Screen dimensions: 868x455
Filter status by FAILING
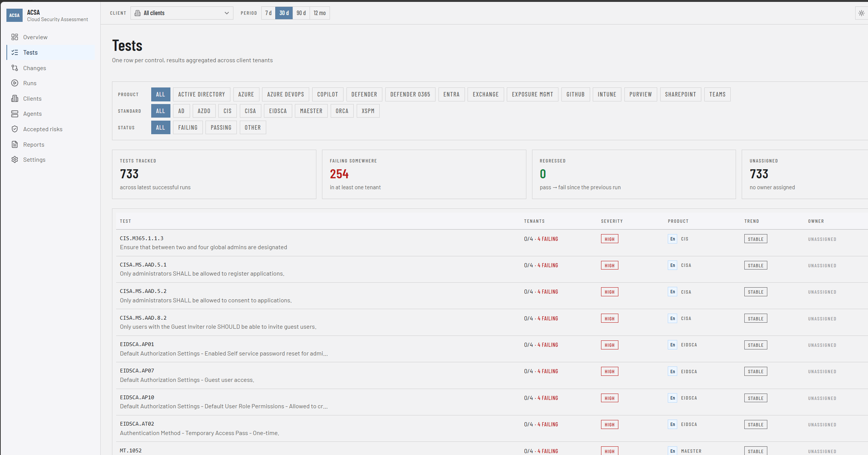point(188,127)
